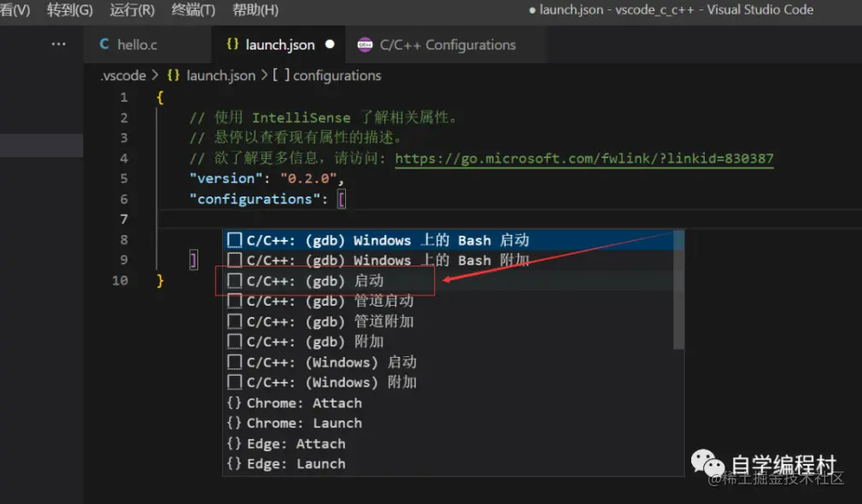Select C/C++: (gdb) 附加 suggestion
Image resolution: width=862 pixels, height=504 pixels.
pyautogui.click(x=448, y=342)
